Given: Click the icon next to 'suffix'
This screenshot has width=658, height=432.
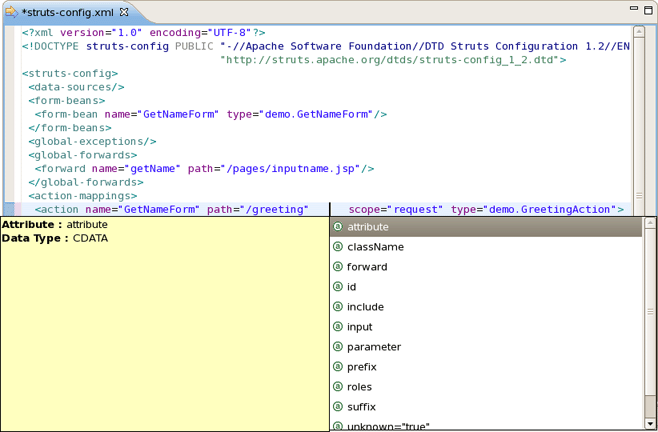Looking at the screenshot, I should [x=338, y=407].
